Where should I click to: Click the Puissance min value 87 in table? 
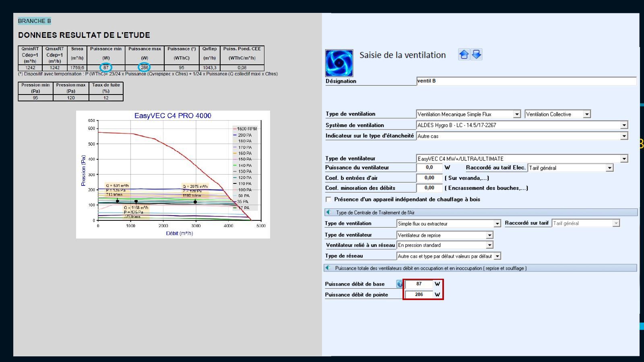[106, 68]
